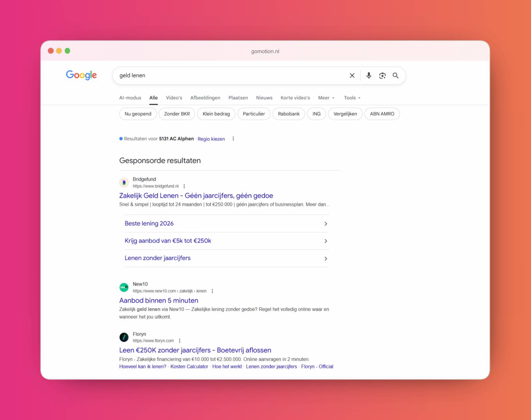Toggle the Zonder BKR filter chip
Image resolution: width=531 pixels, height=420 pixels.
177,114
